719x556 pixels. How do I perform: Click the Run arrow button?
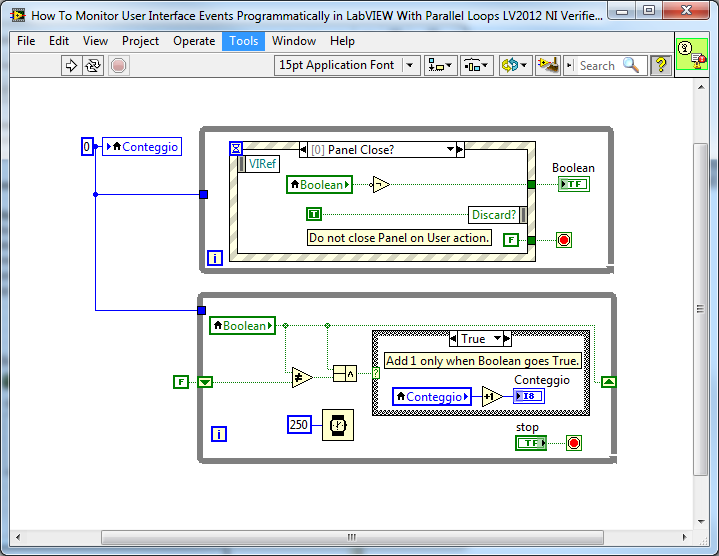[x=71, y=66]
